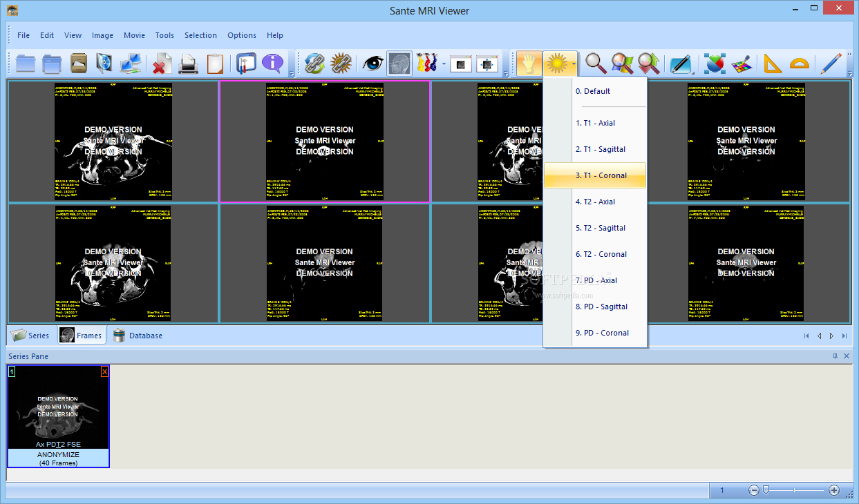The image size is (859, 504).
Task: Open the File menu
Action: tap(23, 35)
